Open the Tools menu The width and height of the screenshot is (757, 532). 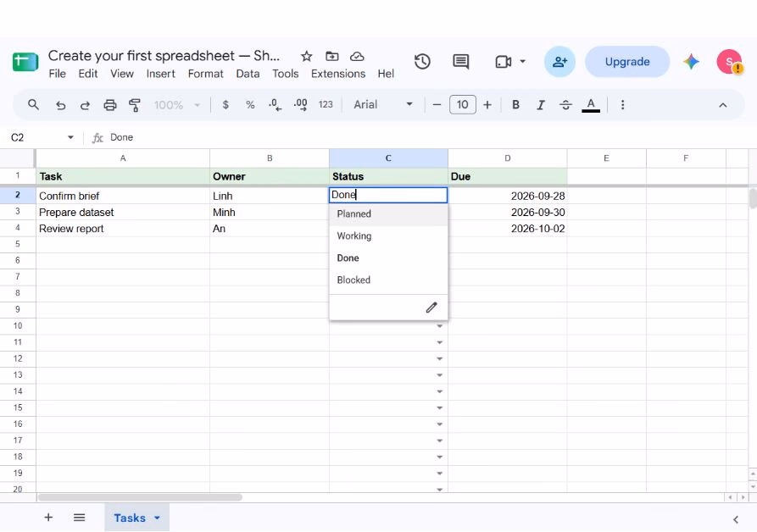tap(286, 74)
